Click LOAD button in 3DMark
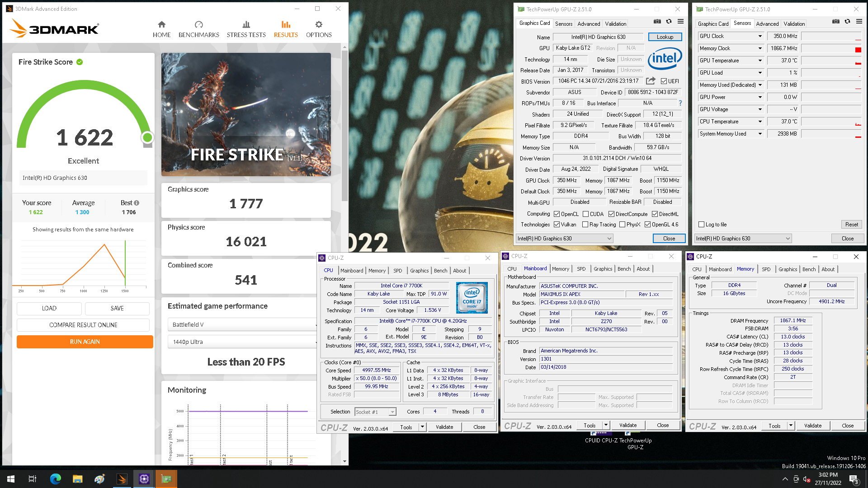The image size is (868, 488). (x=49, y=308)
